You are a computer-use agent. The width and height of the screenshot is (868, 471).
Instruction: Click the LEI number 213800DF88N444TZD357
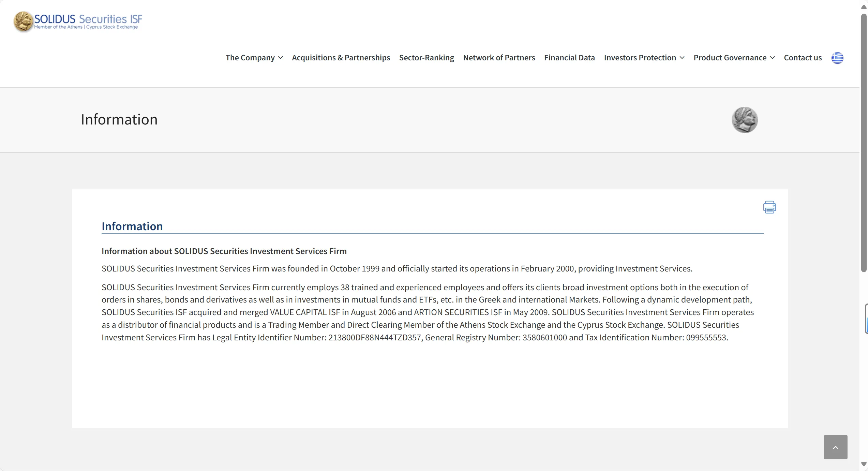pos(375,338)
